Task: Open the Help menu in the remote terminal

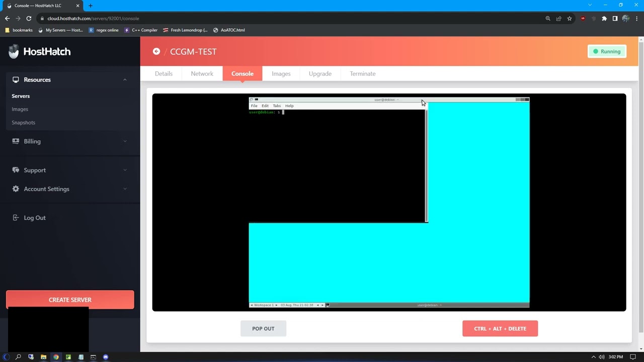Action: [x=289, y=106]
